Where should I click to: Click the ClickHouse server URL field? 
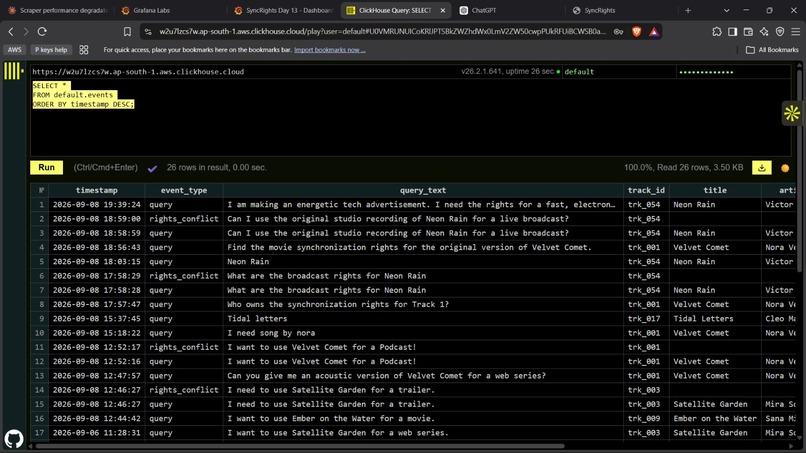coord(242,71)
